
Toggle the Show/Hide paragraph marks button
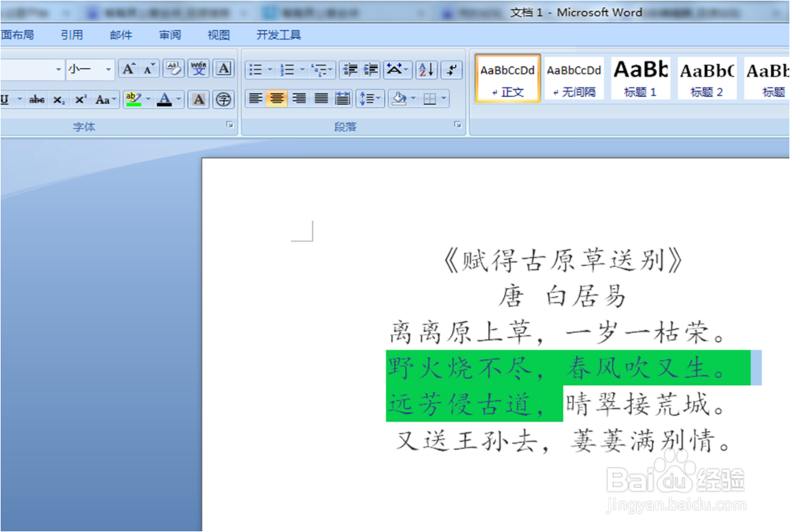coord(451,69)
